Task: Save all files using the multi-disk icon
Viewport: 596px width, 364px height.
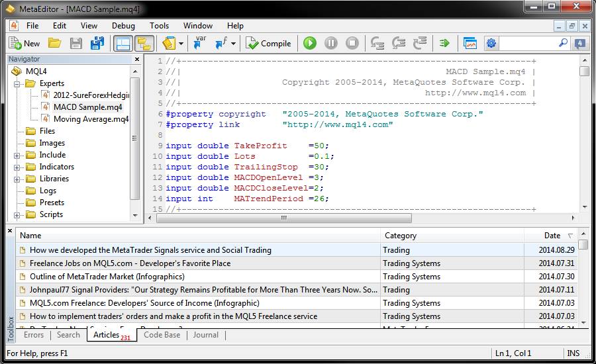Action: point(97,44)
